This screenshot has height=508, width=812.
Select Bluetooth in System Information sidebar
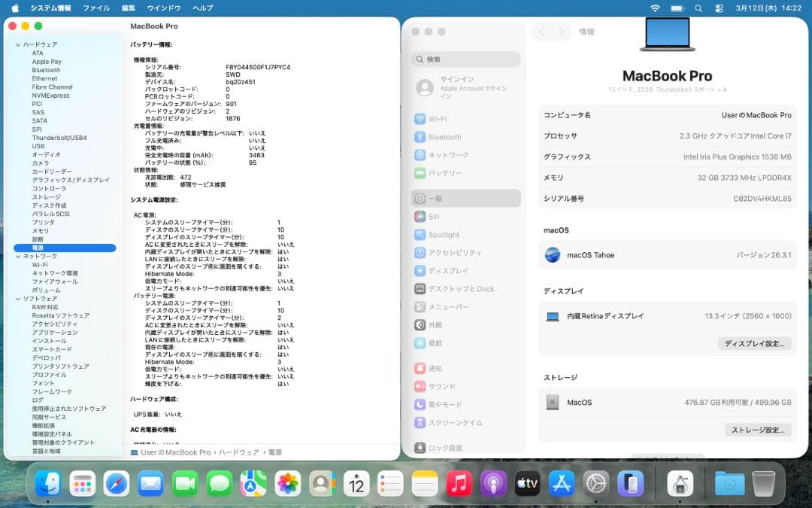[46, 70]
